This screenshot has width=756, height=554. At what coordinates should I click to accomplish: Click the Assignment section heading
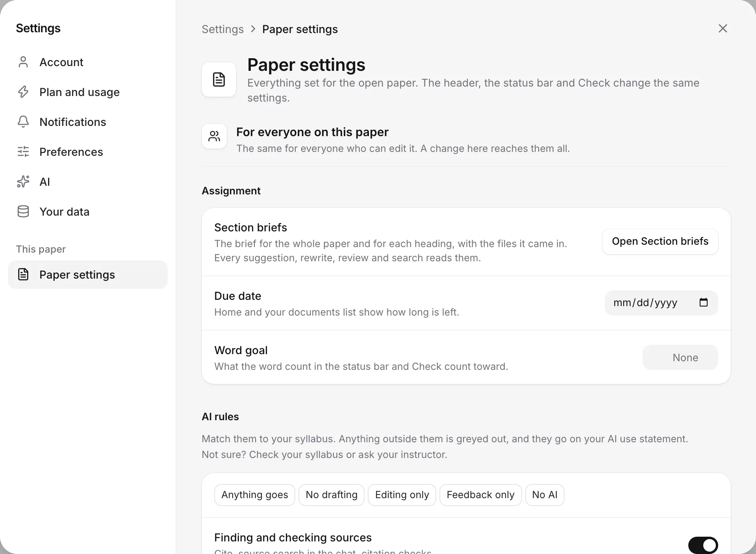pos(231,191)
